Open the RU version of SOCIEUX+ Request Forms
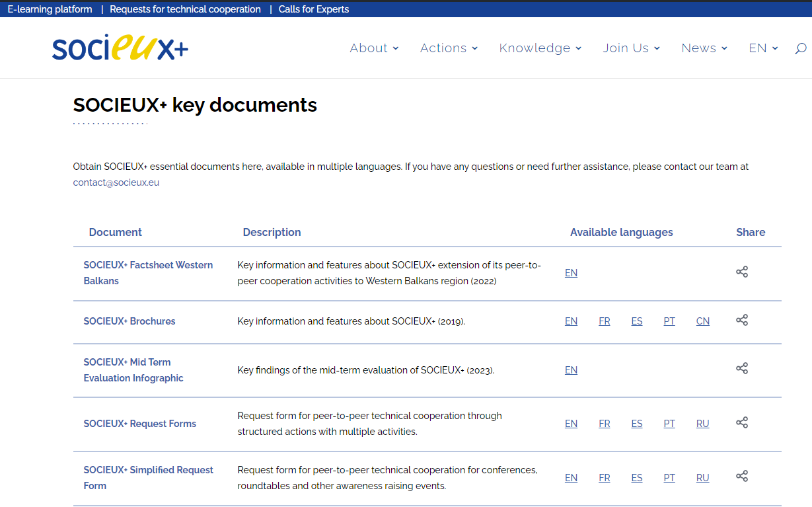The height and width of the screenshot is (507, 812). [x=702, y=423]
